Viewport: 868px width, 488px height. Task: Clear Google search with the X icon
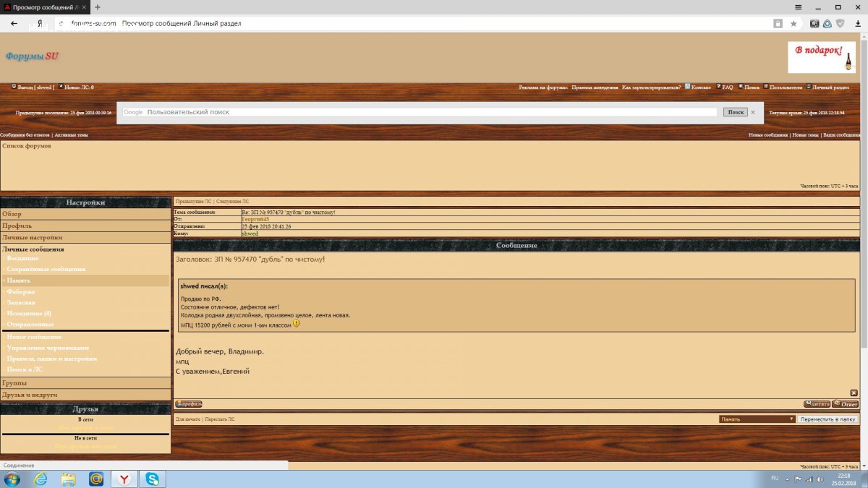[752, 112]
